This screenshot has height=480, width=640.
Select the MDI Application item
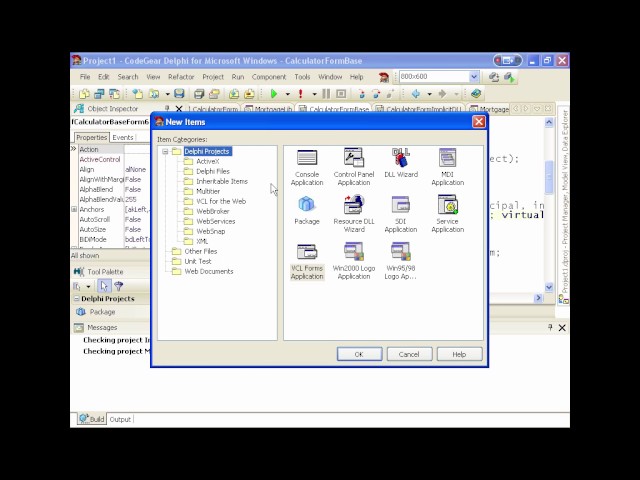(x=447, y=167)
